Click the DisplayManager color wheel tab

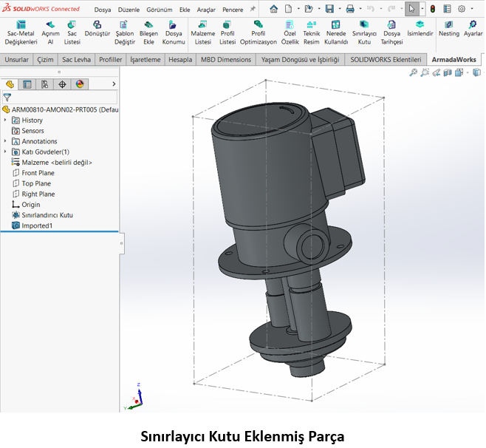[80, 84]
